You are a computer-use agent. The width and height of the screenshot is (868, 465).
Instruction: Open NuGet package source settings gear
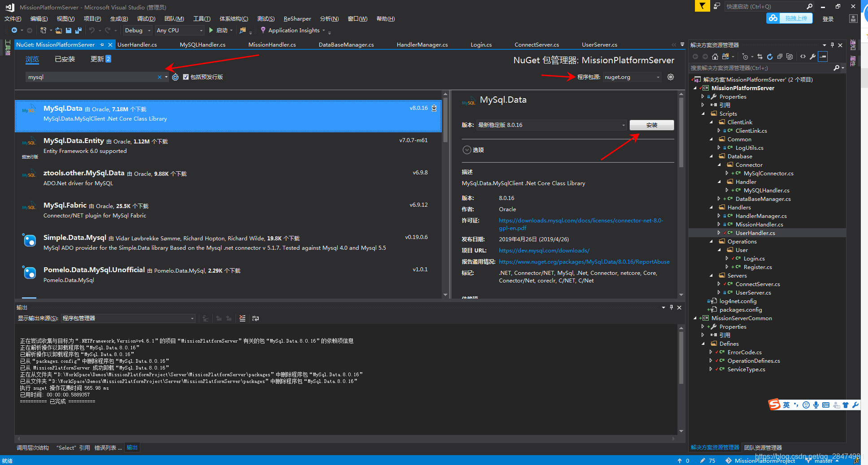point(671,77)
